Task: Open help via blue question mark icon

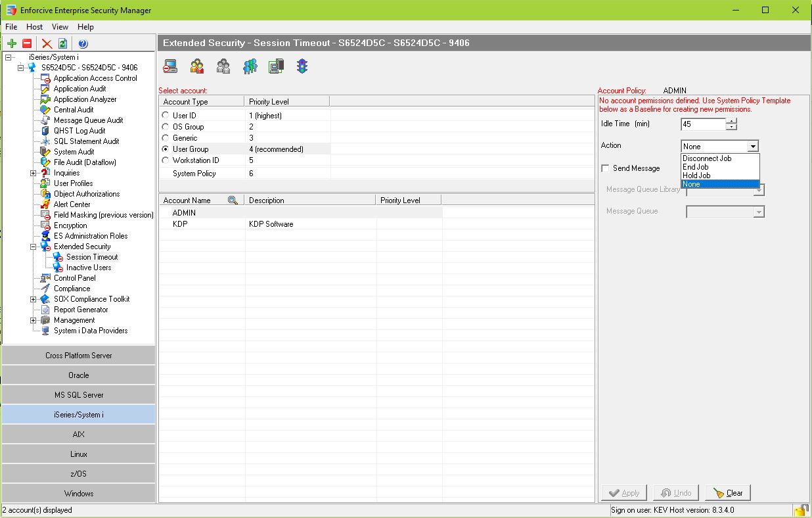Action: pyautogui.click(x=83, y=43)
